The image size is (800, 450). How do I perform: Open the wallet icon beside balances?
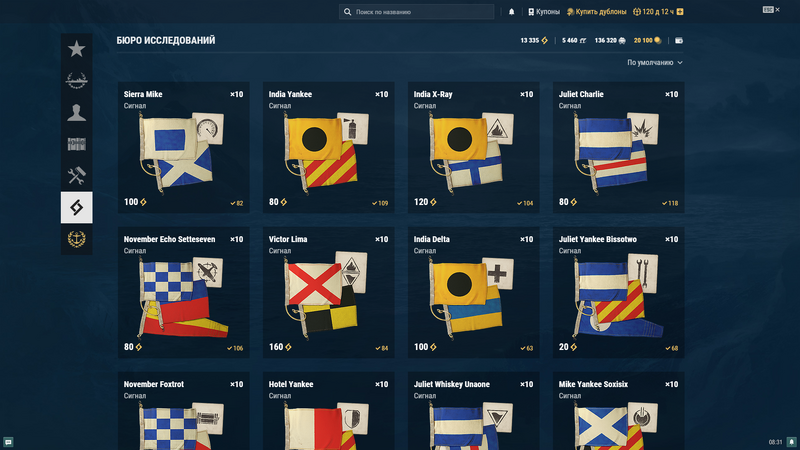[679, 40]
